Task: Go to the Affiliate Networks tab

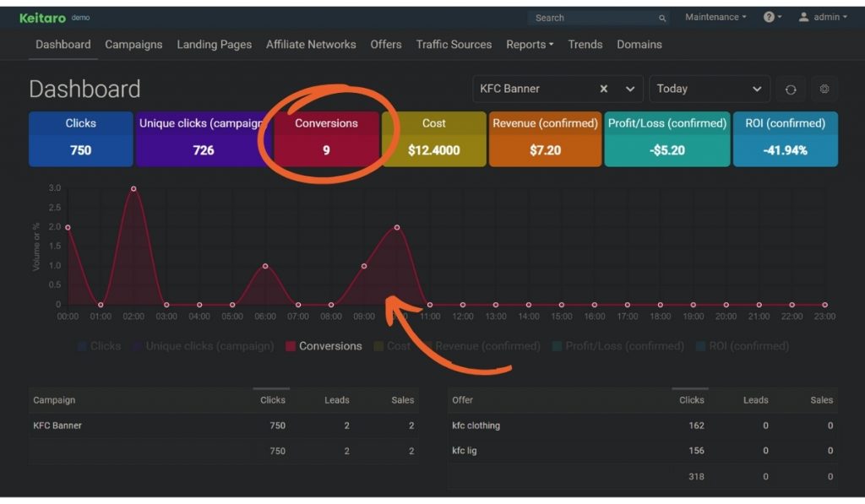Action: pyautogui.click(x=311, y=45)
